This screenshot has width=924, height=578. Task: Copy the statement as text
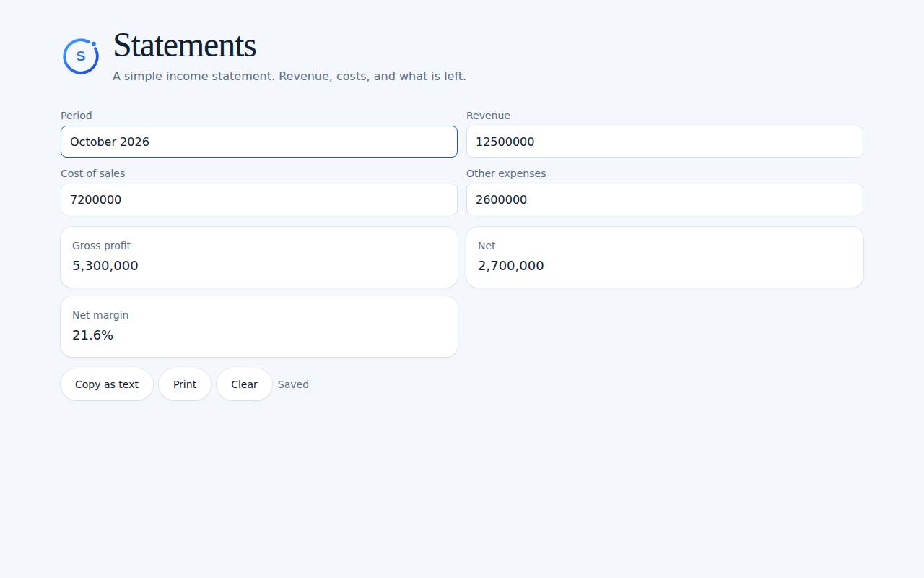click(107, 384)
